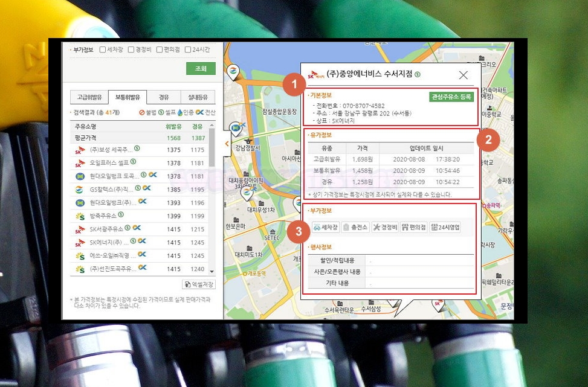Select SK서광주유소 station name

point(106,229)
